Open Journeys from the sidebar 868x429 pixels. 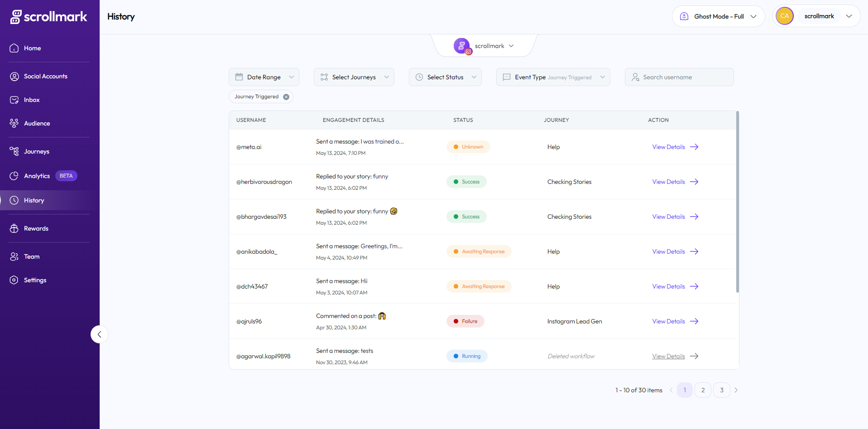pyautogui.click(x=36, y=151)
